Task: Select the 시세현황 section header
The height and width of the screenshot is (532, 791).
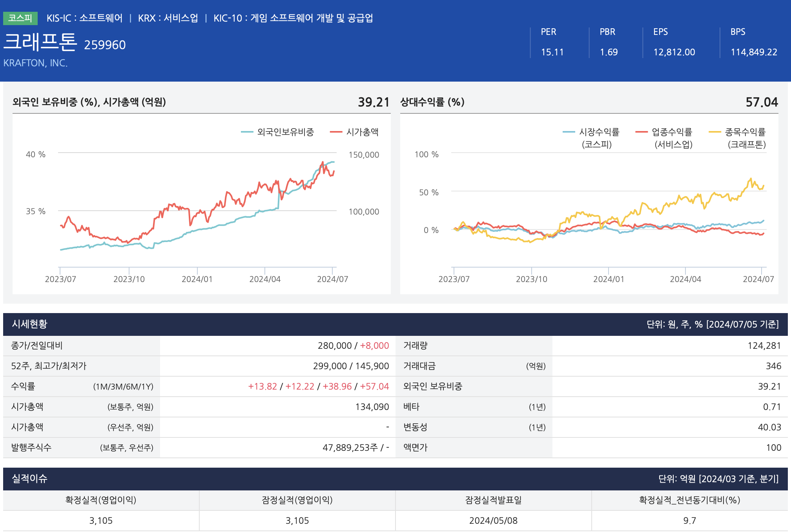Action: tap(30, 324)
